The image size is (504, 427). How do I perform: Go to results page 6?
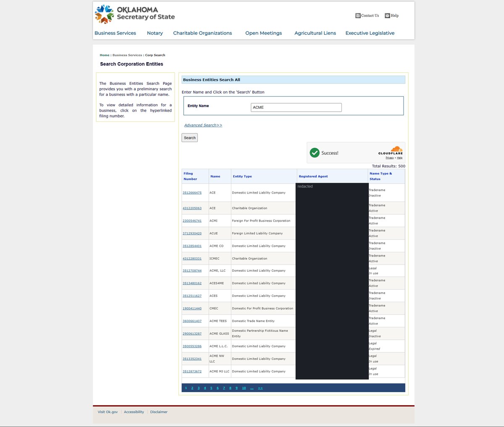[218, 388]
